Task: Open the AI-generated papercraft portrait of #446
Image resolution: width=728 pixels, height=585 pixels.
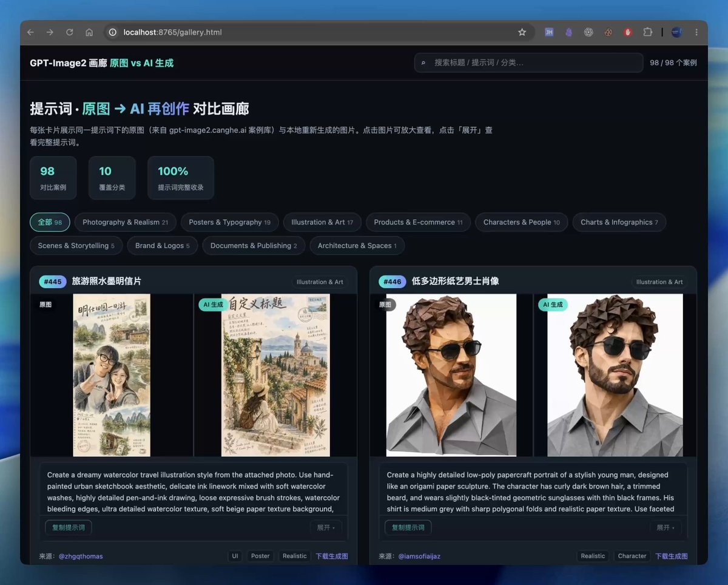Action: 615,375
